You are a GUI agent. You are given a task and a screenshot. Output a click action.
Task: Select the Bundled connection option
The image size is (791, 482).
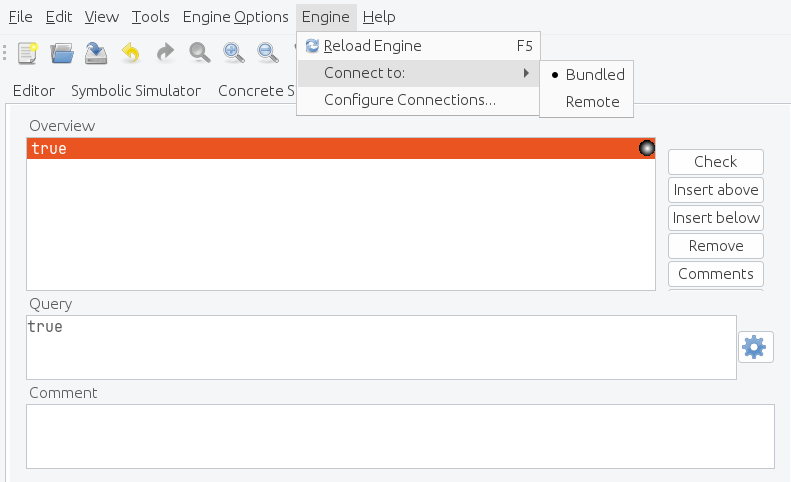[586, 75]
